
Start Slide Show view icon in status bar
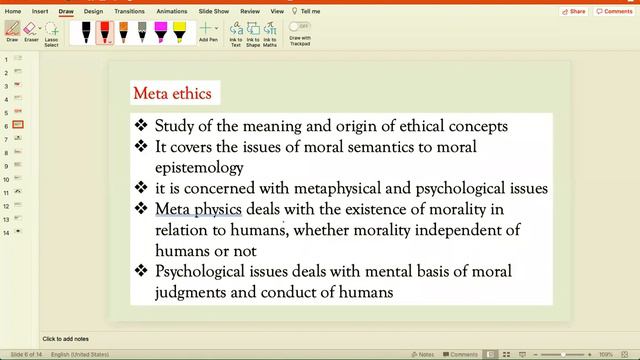coord(522,355)
